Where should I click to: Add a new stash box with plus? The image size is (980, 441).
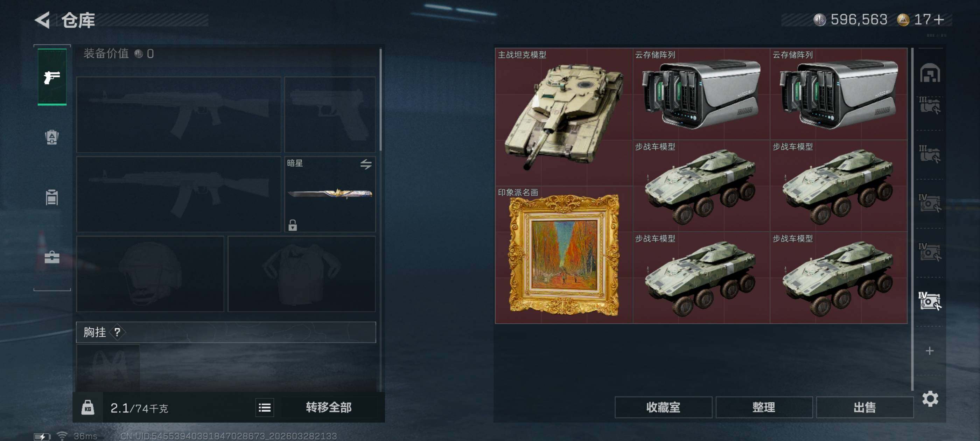[x=929, y=350]
